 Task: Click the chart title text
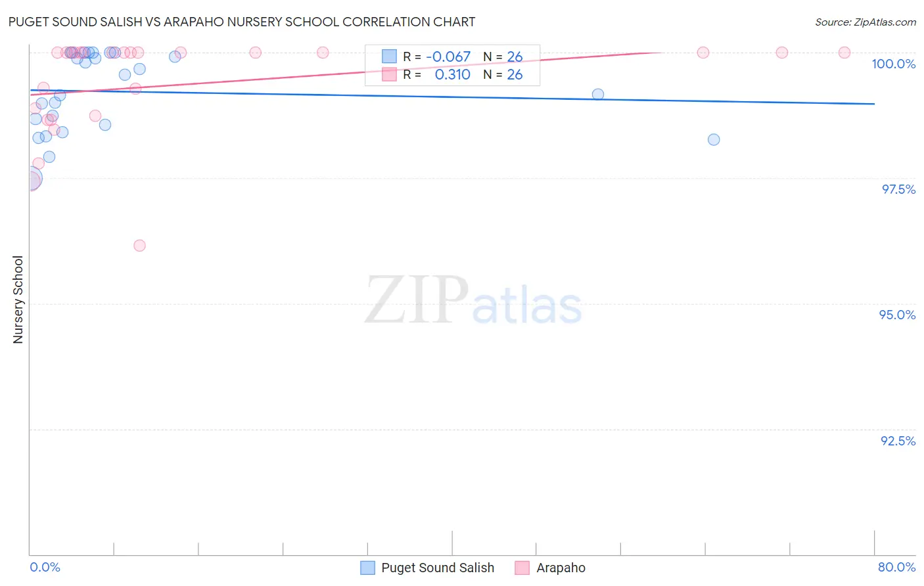242,22
